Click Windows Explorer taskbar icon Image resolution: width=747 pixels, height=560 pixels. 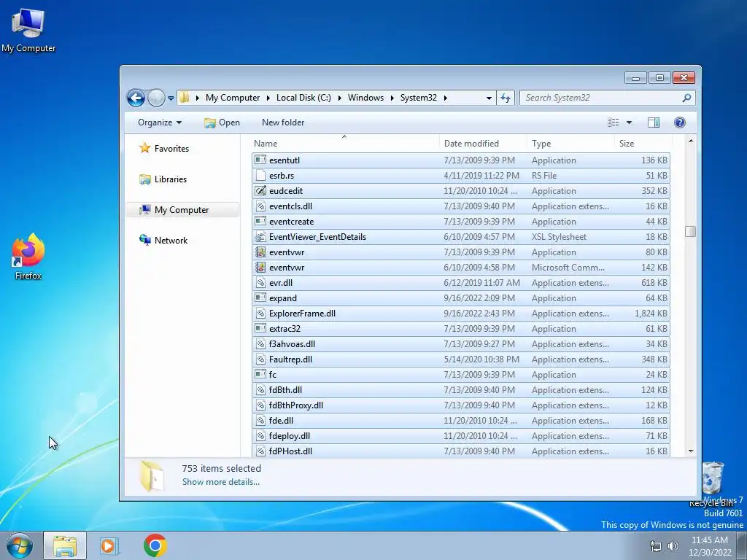click(x=65, y=545)
